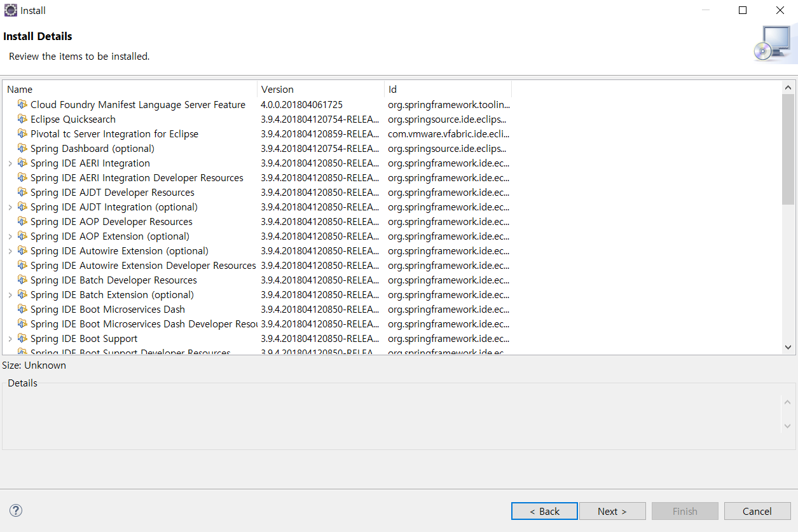798x532 pixels.
Task: Click the Eclipse Quicksearch org.springsource Id cell
Action: coord(448,119)
